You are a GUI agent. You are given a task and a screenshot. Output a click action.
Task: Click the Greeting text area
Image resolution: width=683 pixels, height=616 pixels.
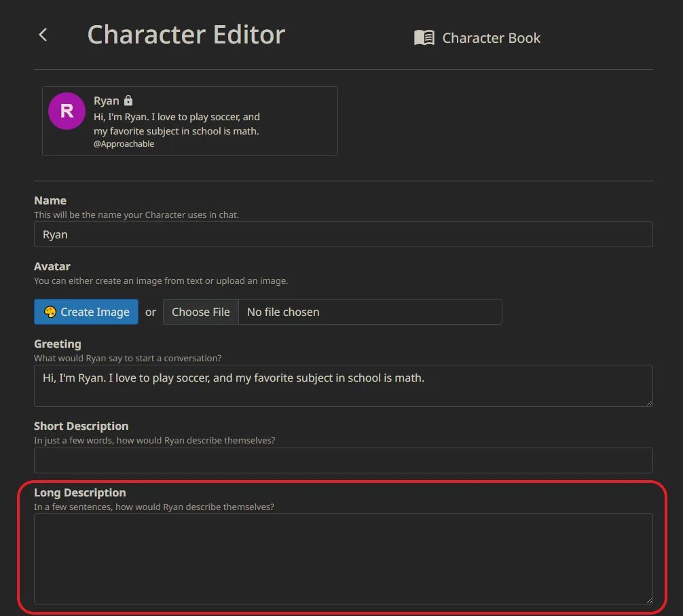click(344, 386)
